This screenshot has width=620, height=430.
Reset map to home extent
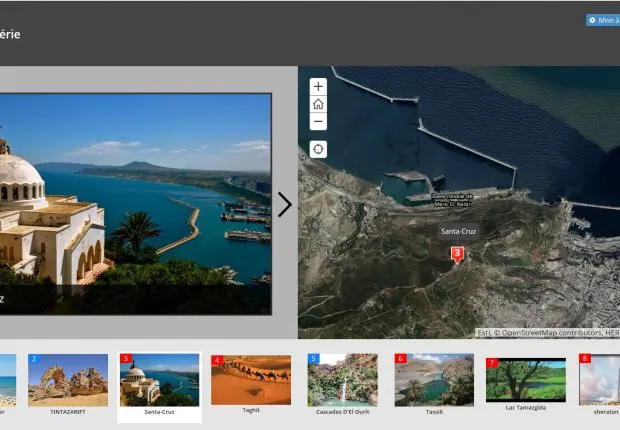(318, 104)
